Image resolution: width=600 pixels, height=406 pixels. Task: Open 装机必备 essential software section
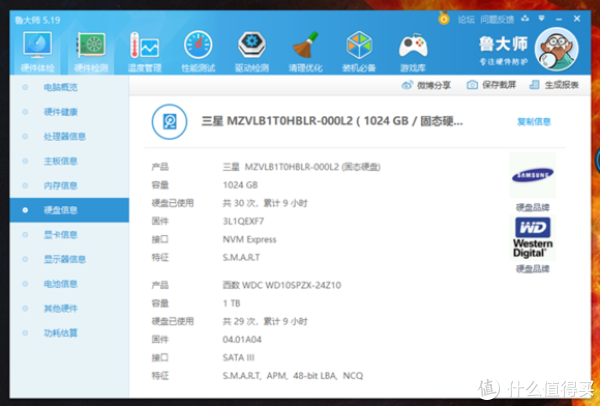tap(359, 52)
